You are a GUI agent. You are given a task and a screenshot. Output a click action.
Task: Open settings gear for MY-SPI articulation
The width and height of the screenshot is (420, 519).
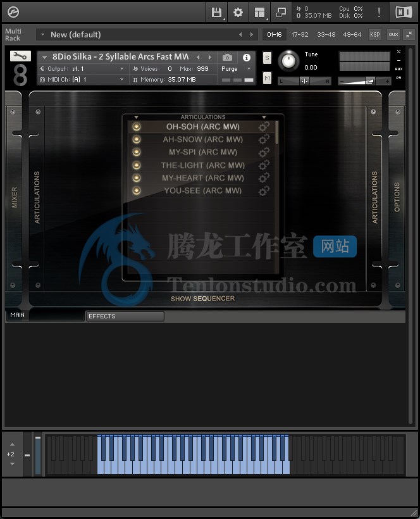point(264,153)
